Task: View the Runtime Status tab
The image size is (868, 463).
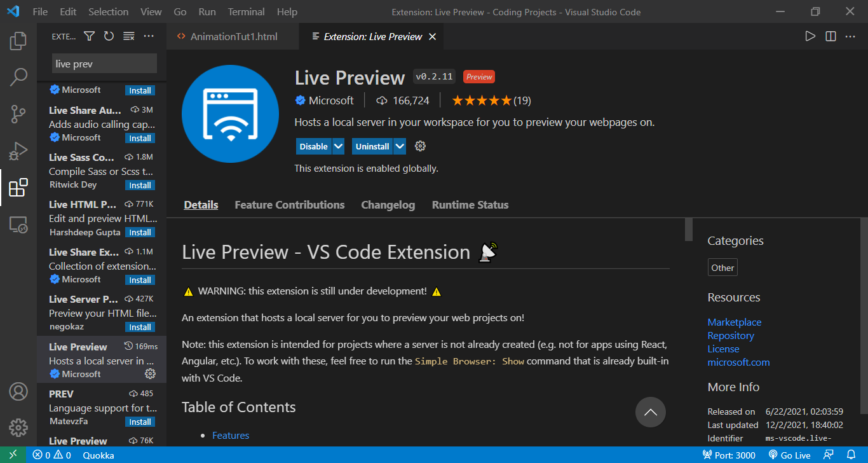Action: (470, 205)
